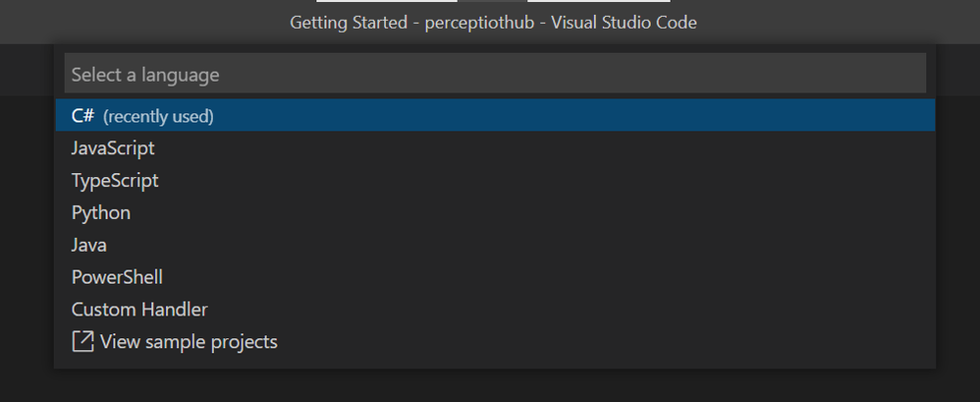Choose JavaScript as the project language

pos(113,148)
